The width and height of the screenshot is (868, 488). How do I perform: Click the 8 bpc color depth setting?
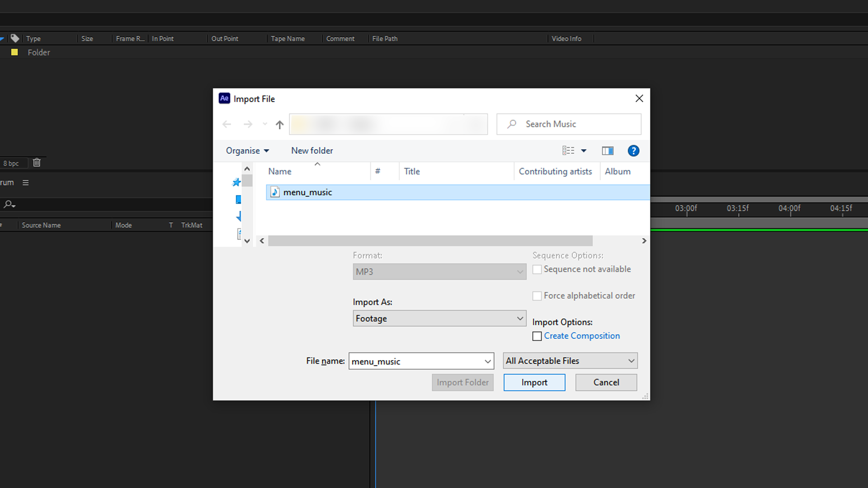point(11,164)
